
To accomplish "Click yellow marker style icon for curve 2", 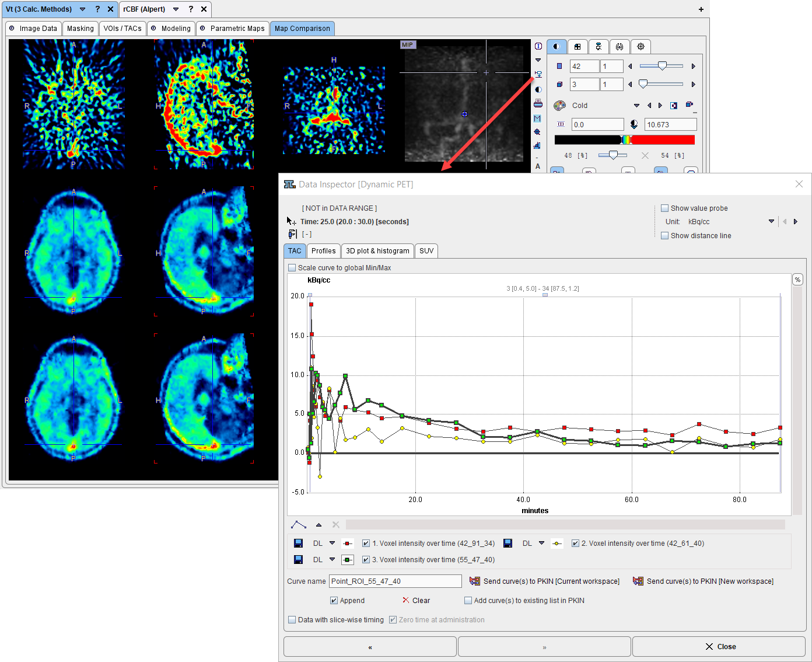I will 557,543.
